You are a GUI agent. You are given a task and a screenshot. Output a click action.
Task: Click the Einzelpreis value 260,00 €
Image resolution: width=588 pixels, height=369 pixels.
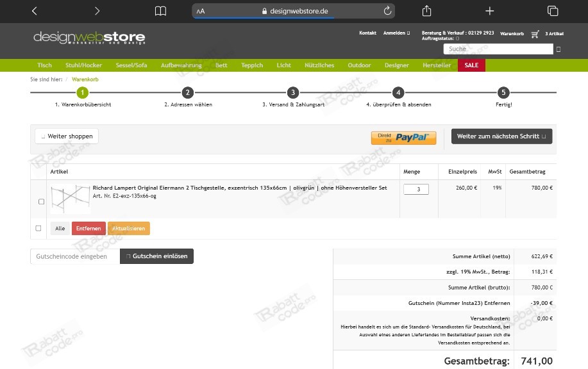[467, 188]
